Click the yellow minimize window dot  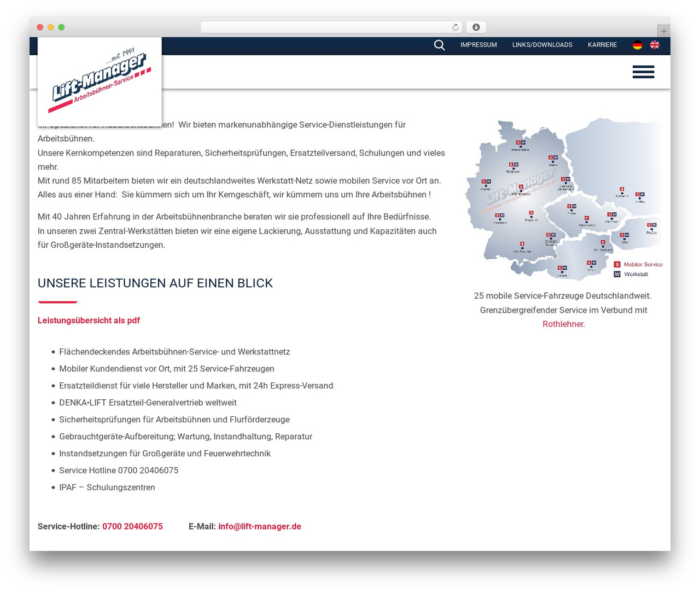[51, 27]
